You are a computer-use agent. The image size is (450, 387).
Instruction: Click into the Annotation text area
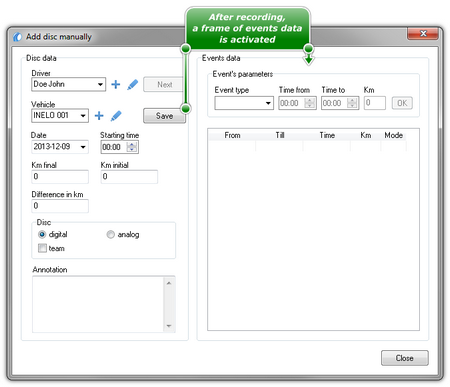pos(98,304)
